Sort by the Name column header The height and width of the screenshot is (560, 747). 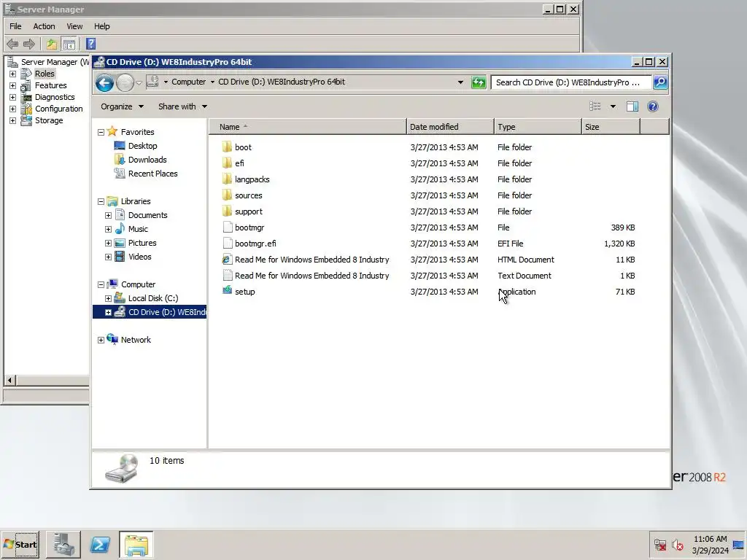click(308, 127)
